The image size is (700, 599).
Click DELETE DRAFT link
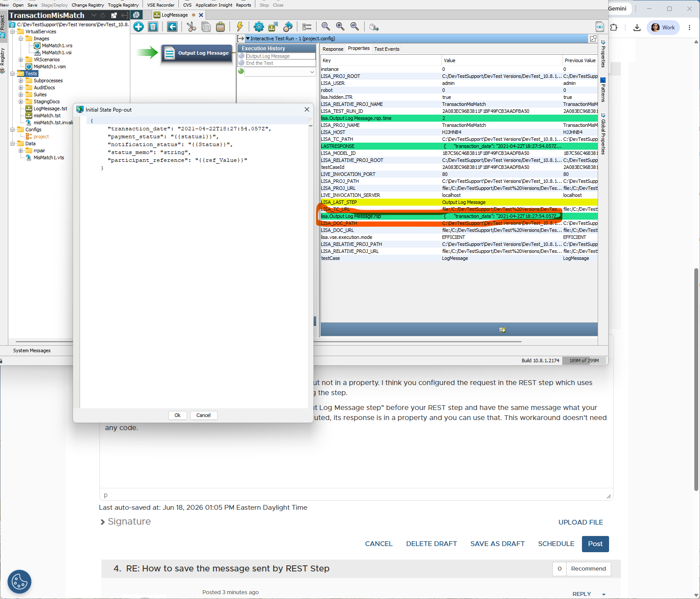pyautogui.click(x=432, y=544)
